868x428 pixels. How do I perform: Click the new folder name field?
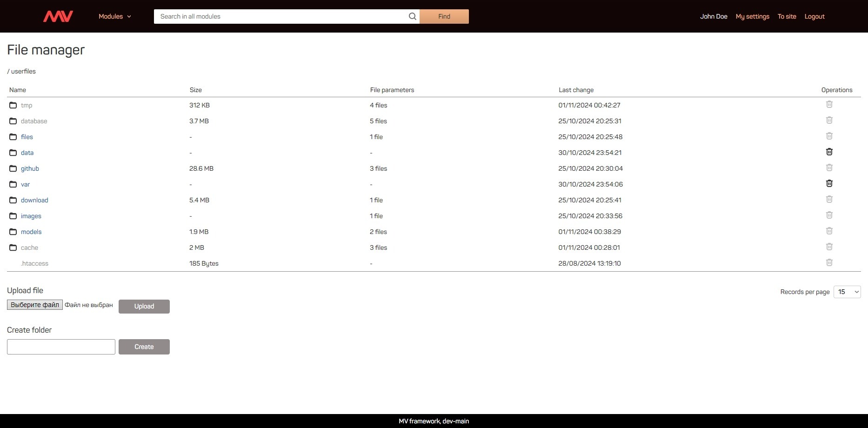click(x=61, y=347)
